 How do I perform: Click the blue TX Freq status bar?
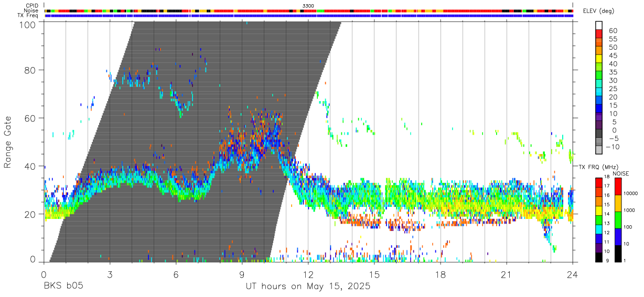[x=308, y=16]
